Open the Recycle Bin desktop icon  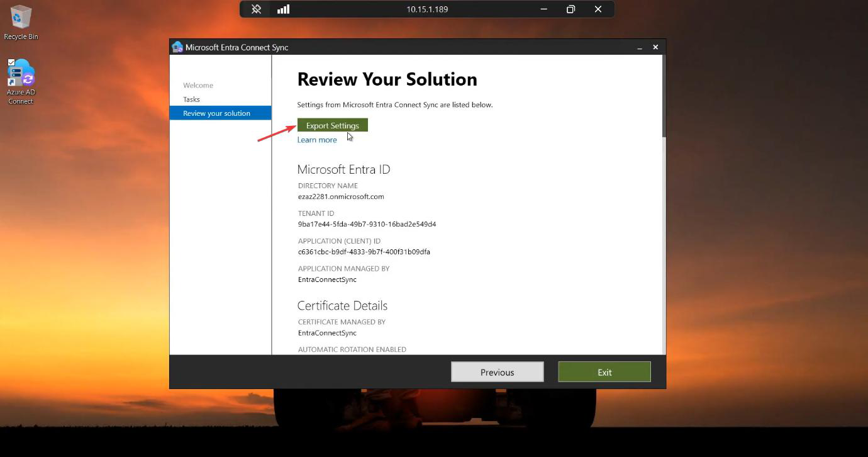click(21, 23)
